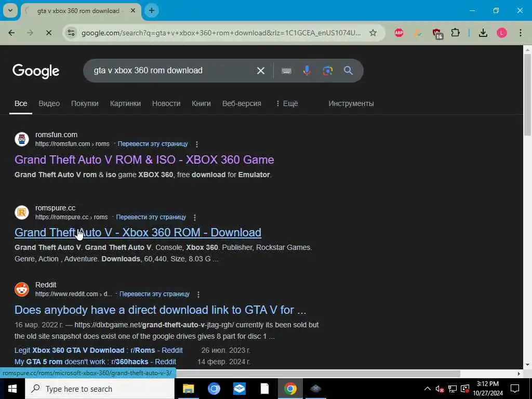Open the taskbar clock showing 3:12 PM
Screen dimensions: 532x399
tap(488, 389)
